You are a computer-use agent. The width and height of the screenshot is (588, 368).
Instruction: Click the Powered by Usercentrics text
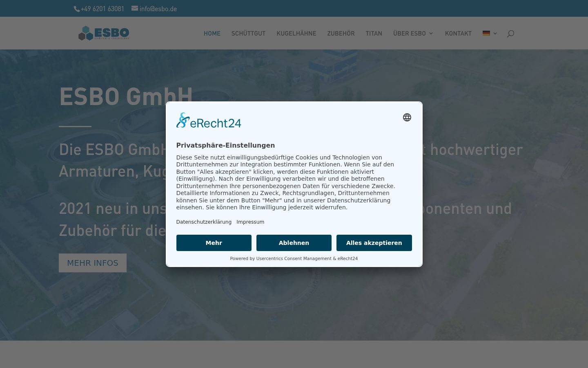coord(294,258)
